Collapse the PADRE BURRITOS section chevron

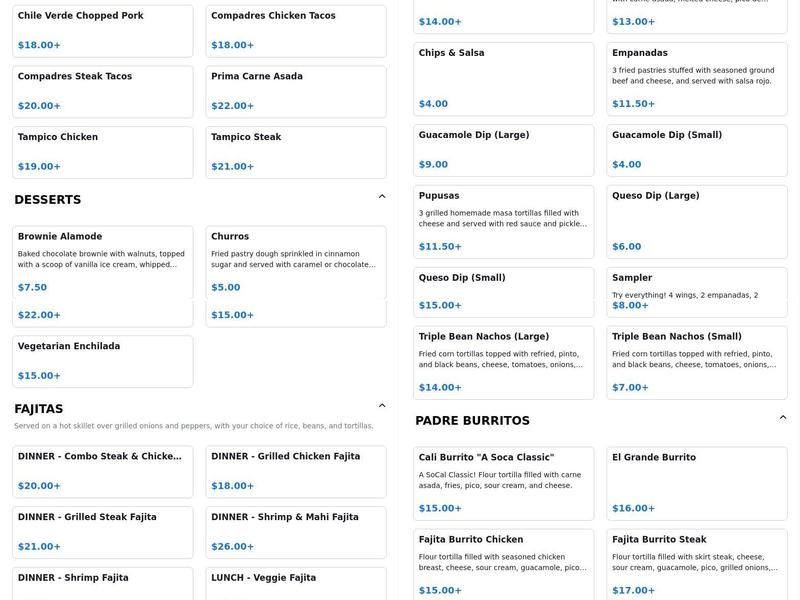(783, 418)
